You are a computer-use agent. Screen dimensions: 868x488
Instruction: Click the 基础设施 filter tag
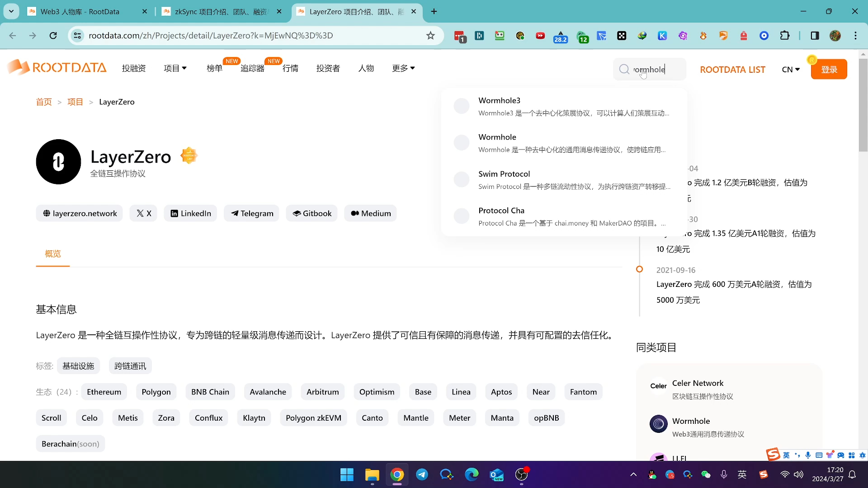coord(78,366)
